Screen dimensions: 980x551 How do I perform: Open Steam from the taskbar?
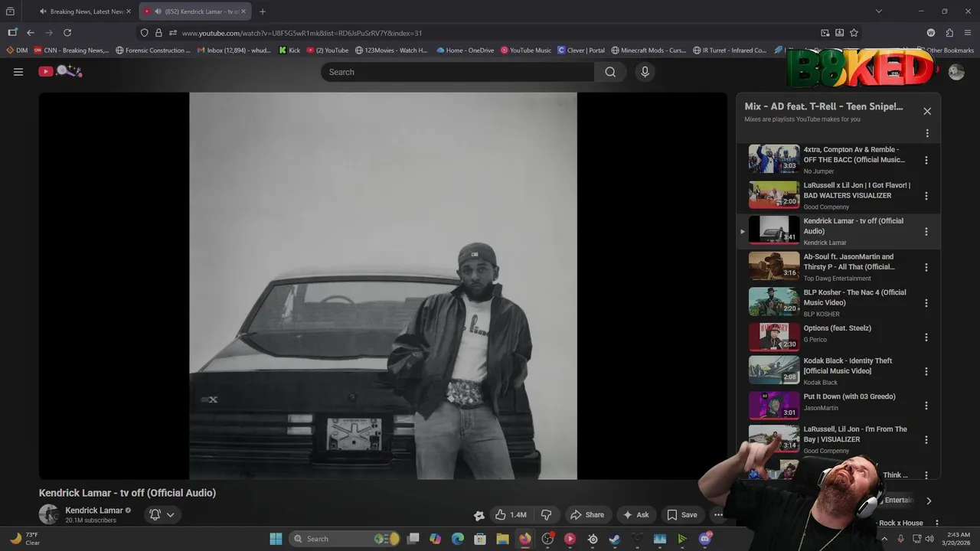pos(615,539)
